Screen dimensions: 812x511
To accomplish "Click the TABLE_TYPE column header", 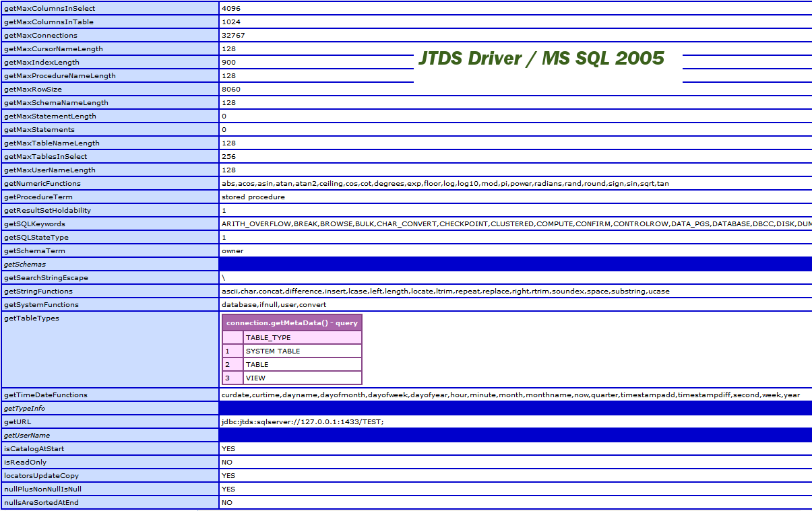I will point(268,338).
